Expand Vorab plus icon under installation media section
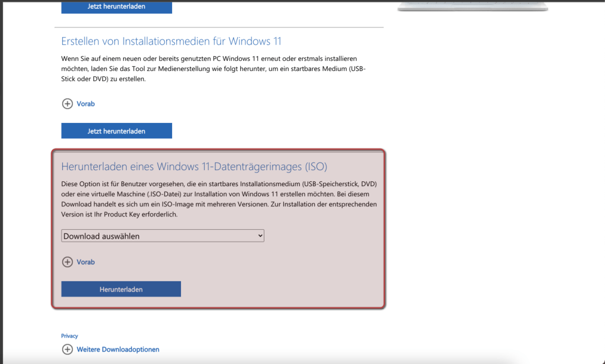This screenshot has height=364, width=605. click(67, 103)
